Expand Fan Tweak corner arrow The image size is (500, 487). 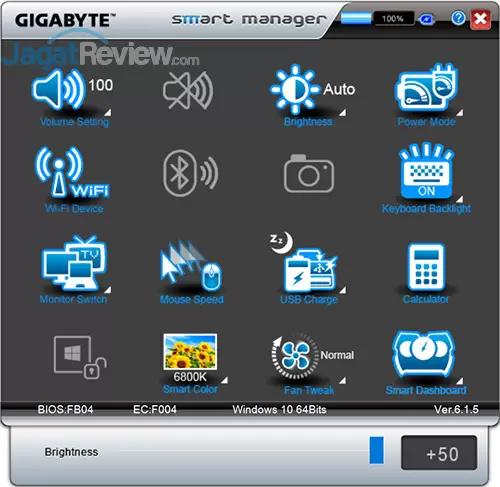point(342,380)
